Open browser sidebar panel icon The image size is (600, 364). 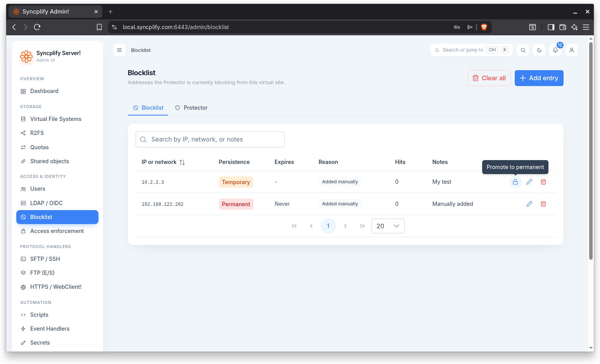pos(551,27)
